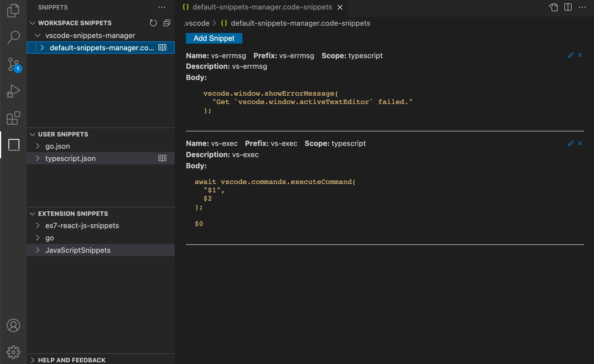
Task: Delete the vs-exec snippet with X icon
Action: pyautogui.click(x=580, y=143)
